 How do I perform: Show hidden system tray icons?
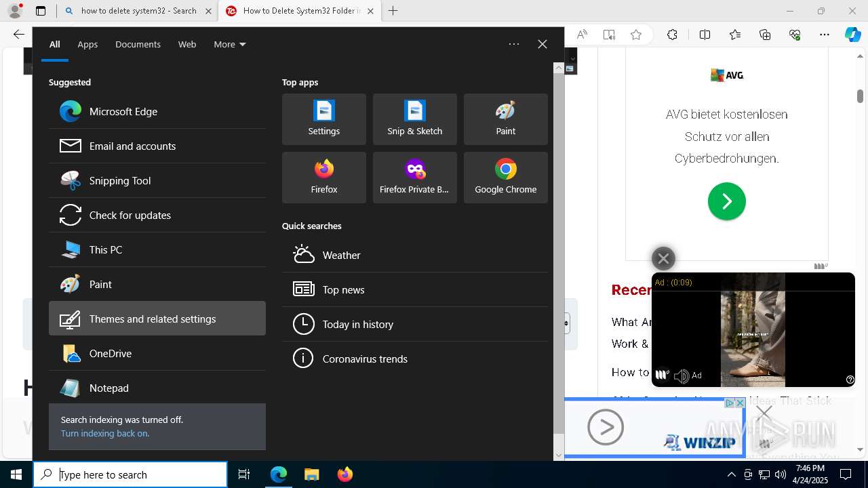pyautogui.click(x=731, y=474)
